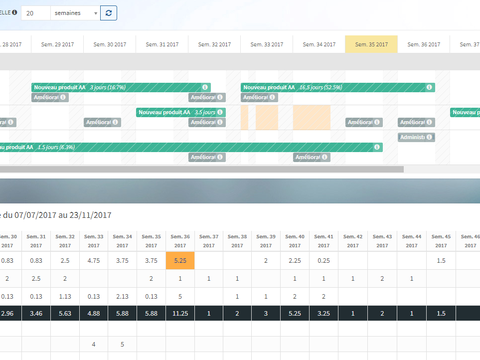Open info icon on Nouveau produit AA 3 jours bar
Screen dimensions: 480x360
click(205, 87)
